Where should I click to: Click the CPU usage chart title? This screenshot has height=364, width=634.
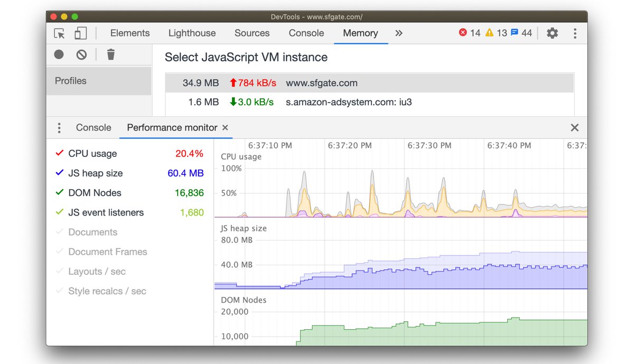pos(241,156)
